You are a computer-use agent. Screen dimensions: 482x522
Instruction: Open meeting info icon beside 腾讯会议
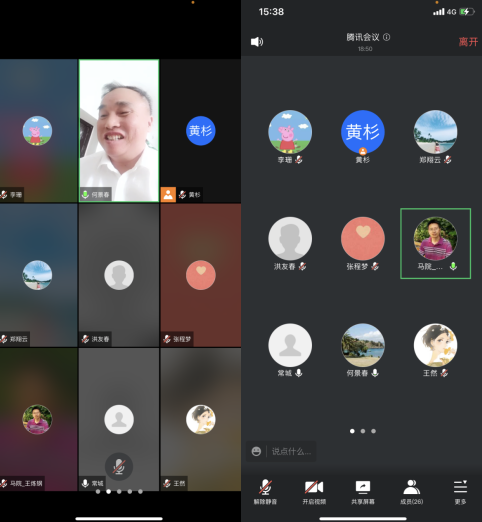tap(386, 37)
